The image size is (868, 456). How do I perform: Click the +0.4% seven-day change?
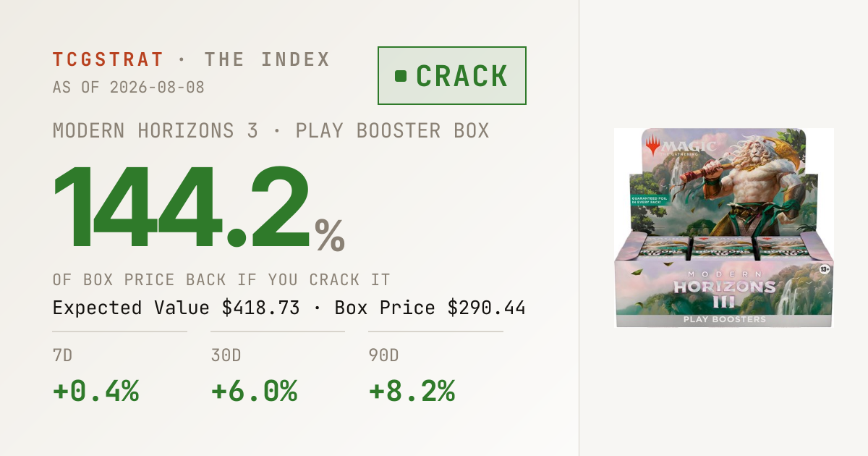[96, 392]
